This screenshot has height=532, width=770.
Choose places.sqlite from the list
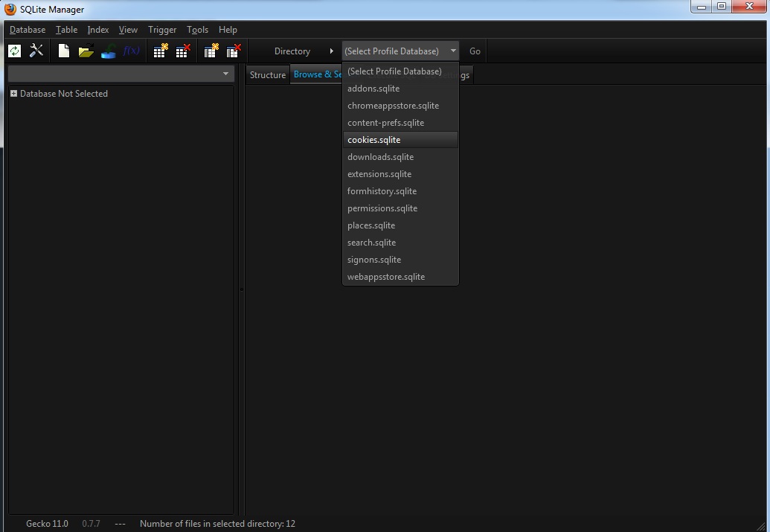click(400, 225)
